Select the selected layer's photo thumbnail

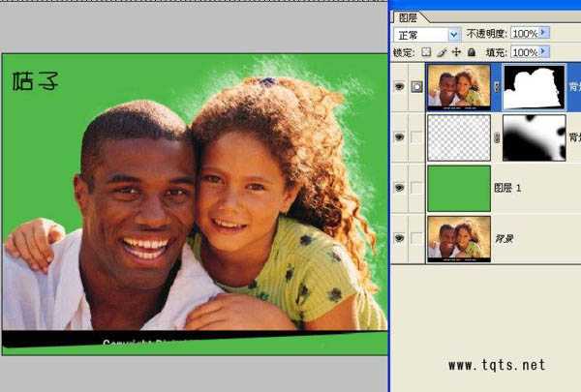pyautogui.click(x=459, y=87)
